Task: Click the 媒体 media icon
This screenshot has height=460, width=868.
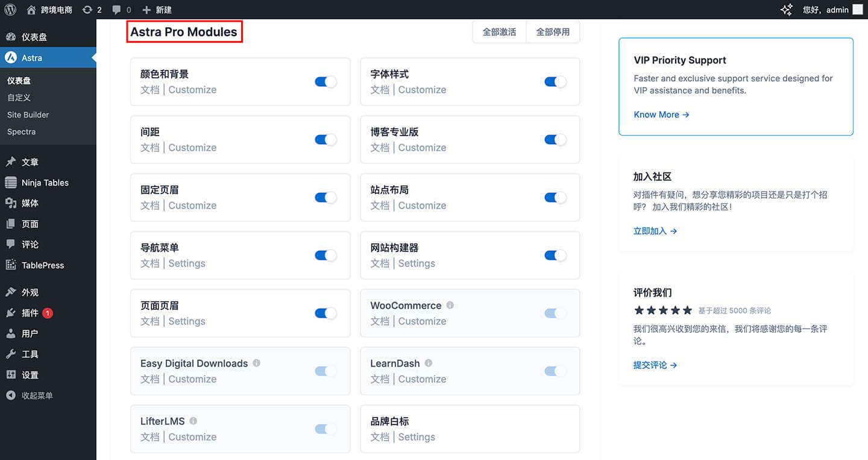Action: pyautogui.click(x=11, y=203)
